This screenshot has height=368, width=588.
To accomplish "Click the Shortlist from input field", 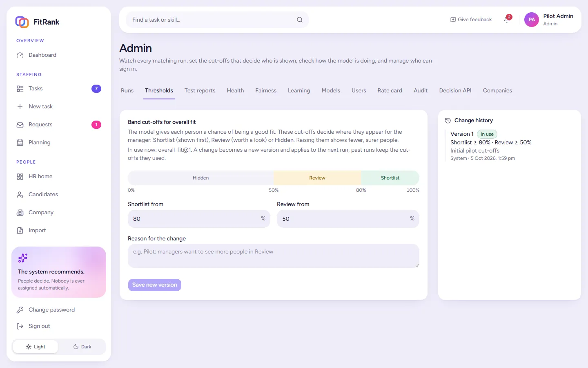I will click(199, 219).
